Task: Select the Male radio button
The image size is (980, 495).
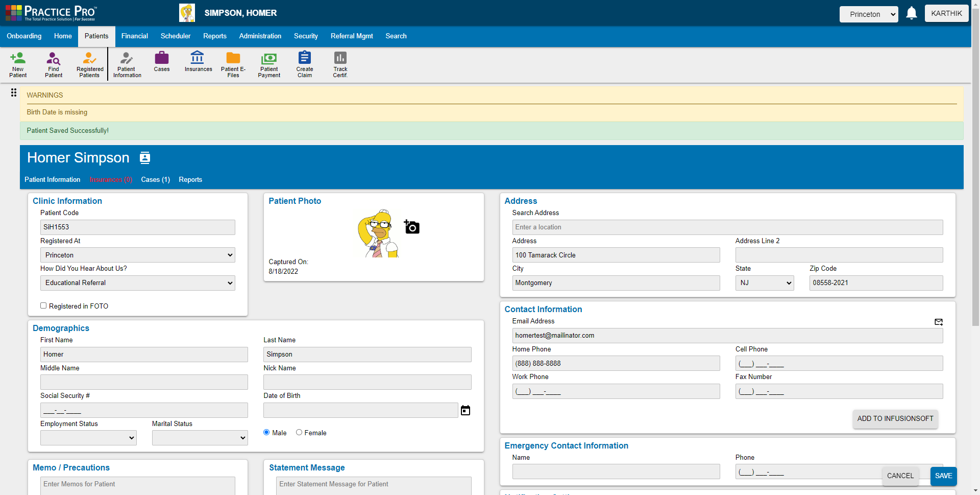Action: (266, 432)
